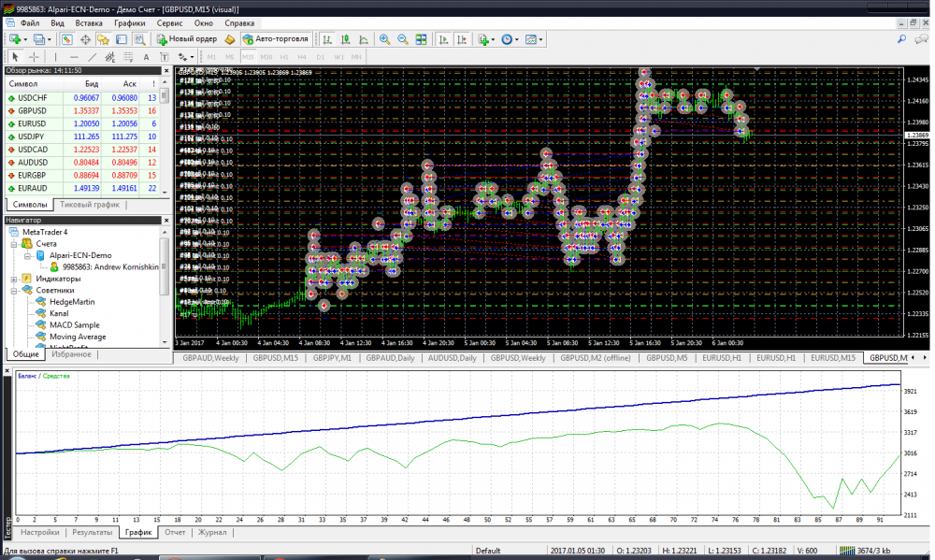This screenshot has height=560, width=935.
Task: Open MetaEditor with the yellow book icon
Action: coord(230,39)
